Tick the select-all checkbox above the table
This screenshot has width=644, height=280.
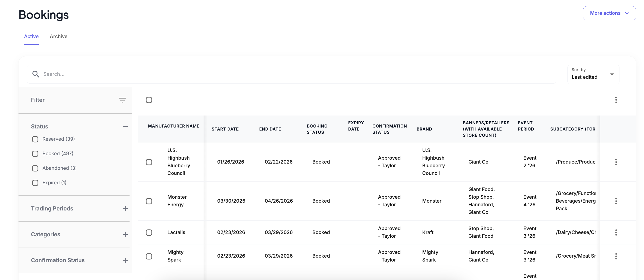149,100
